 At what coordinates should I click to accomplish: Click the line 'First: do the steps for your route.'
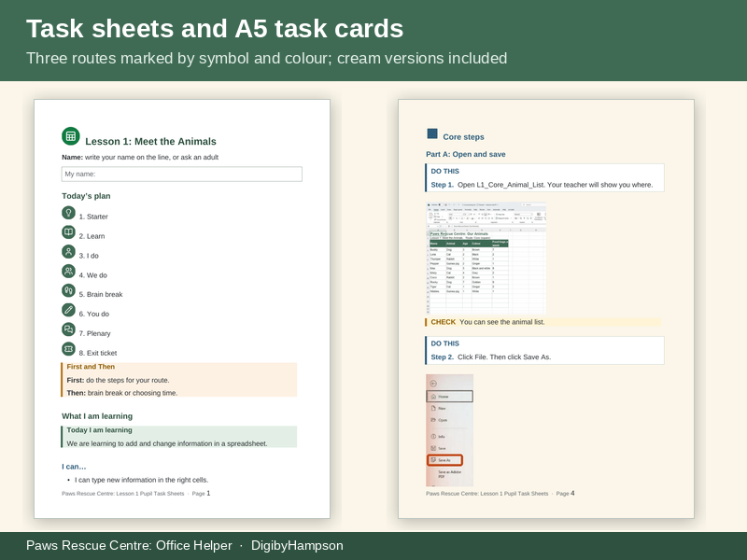[x=118, y=380]
